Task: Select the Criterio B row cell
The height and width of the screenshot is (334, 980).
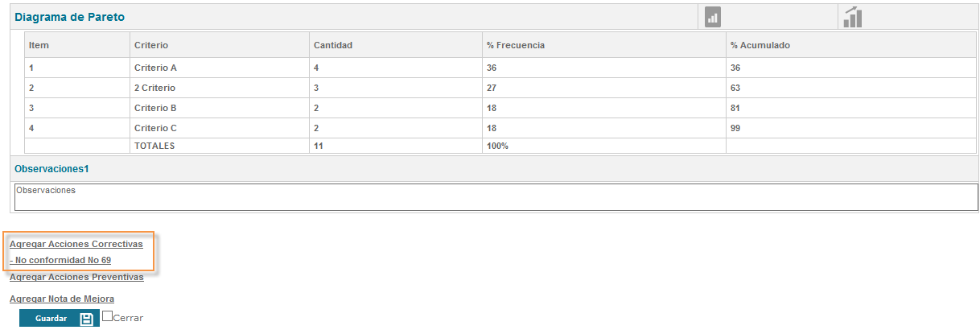Action: tap(155, 108)
